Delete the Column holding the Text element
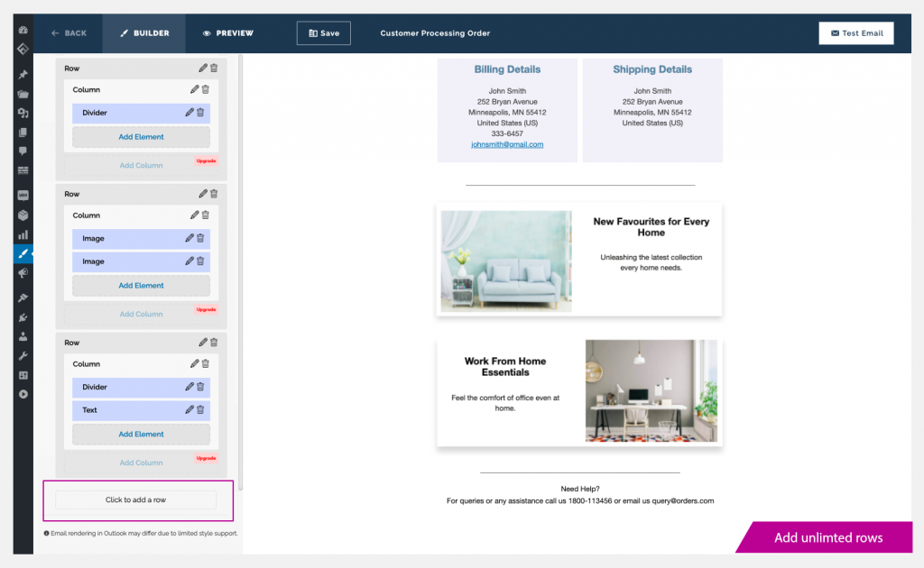The height and width of the screenshot is (568, 924). (206, 363)
